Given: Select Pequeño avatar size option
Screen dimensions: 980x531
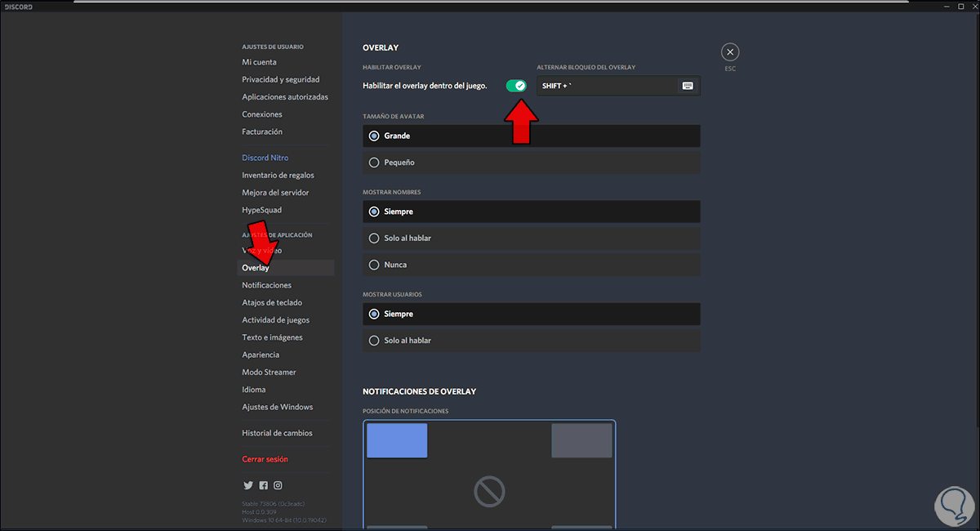Looking at the screenshot, I should tap(532, 163).
